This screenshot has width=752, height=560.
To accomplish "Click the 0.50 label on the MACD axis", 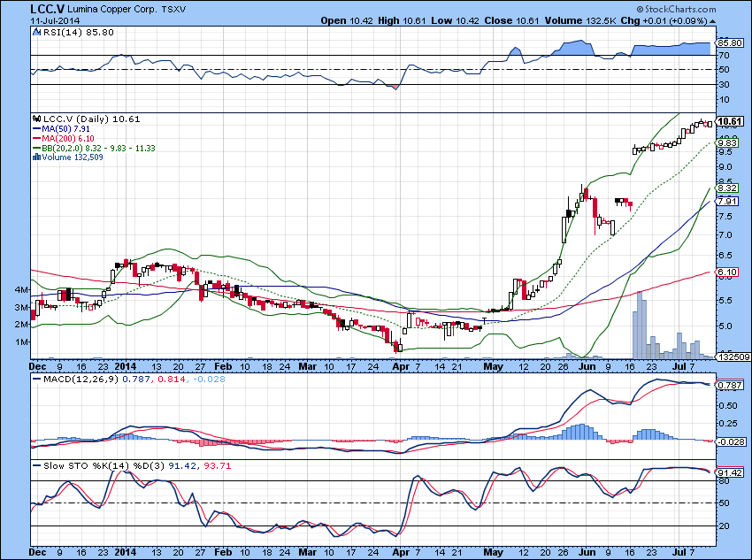I will 727,405.
